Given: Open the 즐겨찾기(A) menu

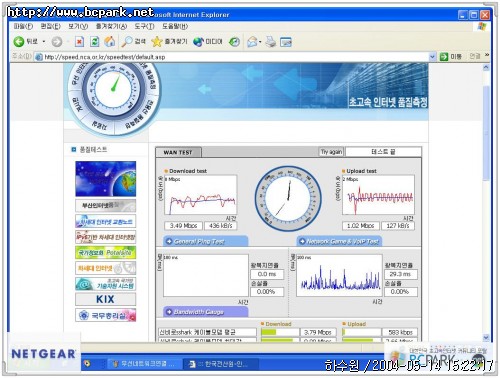Looking at the screenshot, I should 111,26.
